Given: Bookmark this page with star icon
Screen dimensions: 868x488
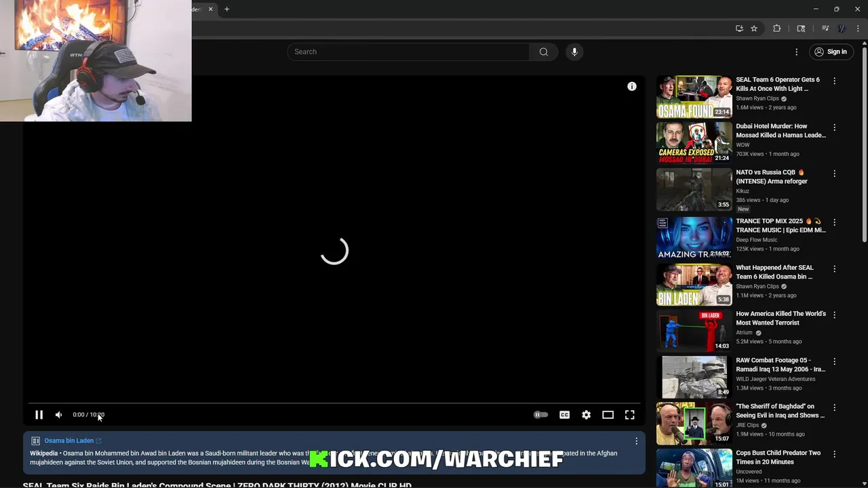Looking at the screenshot, I should click(753, 28).
